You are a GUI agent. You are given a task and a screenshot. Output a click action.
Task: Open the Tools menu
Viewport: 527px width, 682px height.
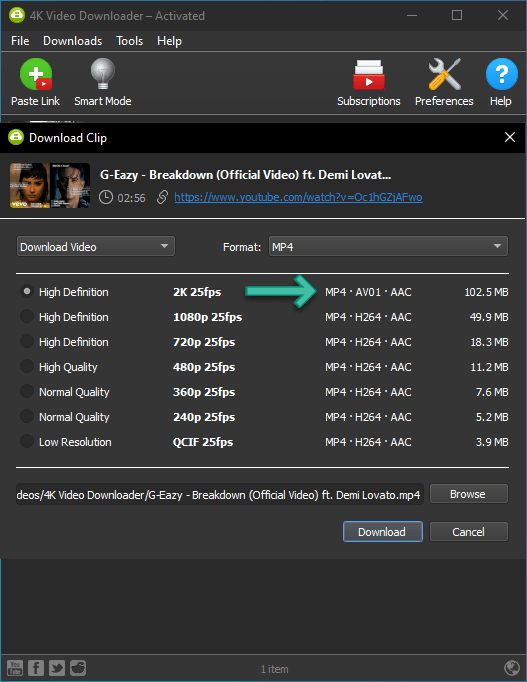click(x=130, y=41)
